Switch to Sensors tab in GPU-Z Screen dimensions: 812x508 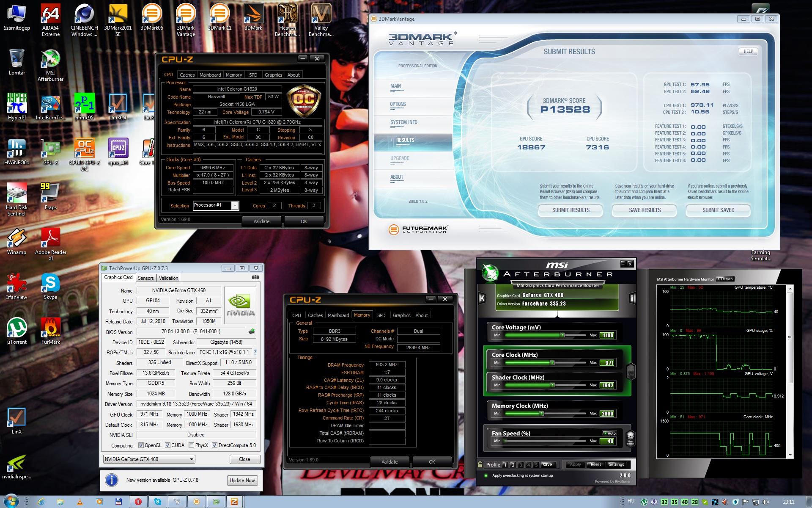pos(145,278)
